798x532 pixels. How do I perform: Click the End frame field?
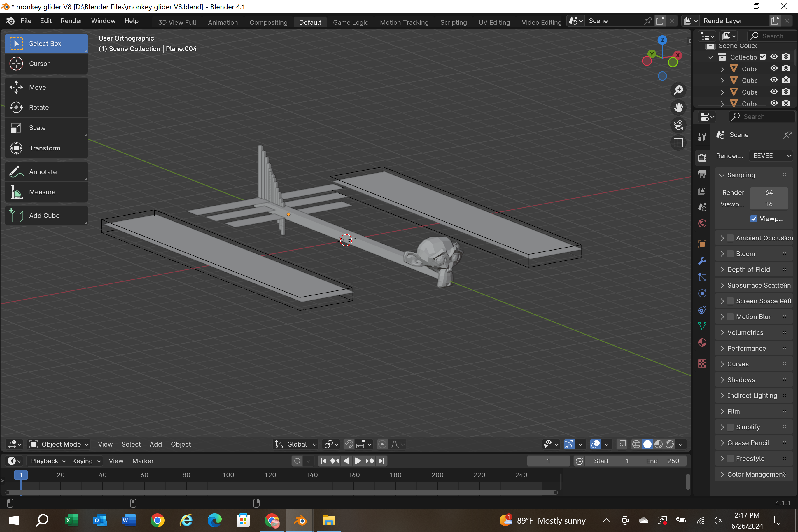coord(662,461)
